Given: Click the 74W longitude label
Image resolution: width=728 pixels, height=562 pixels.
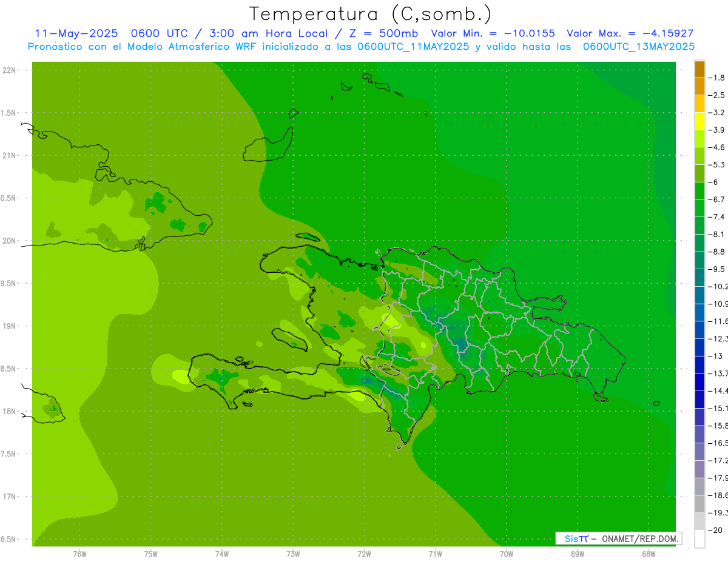Looking at the screenshot, I should coord(221,554).
